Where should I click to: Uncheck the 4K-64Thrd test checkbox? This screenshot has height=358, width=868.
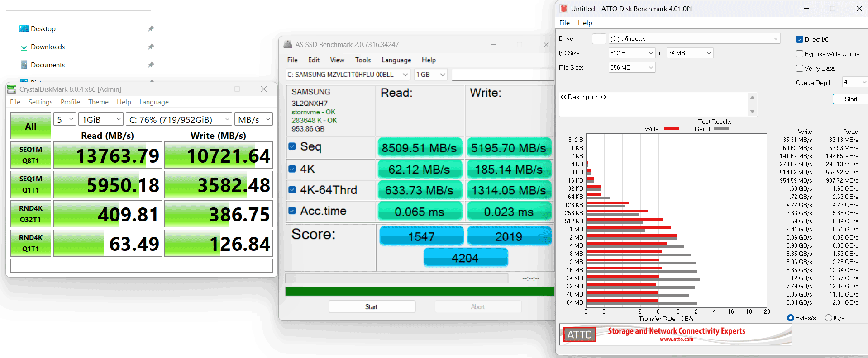(x=292, y=190)
